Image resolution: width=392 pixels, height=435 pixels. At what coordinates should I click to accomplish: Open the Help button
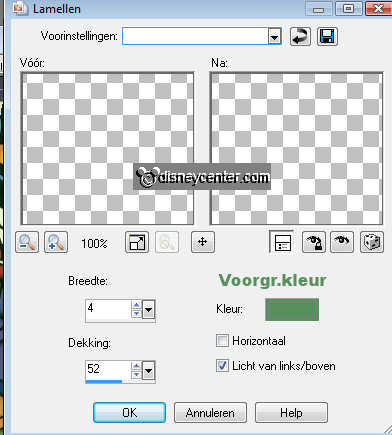click(291, 413)
